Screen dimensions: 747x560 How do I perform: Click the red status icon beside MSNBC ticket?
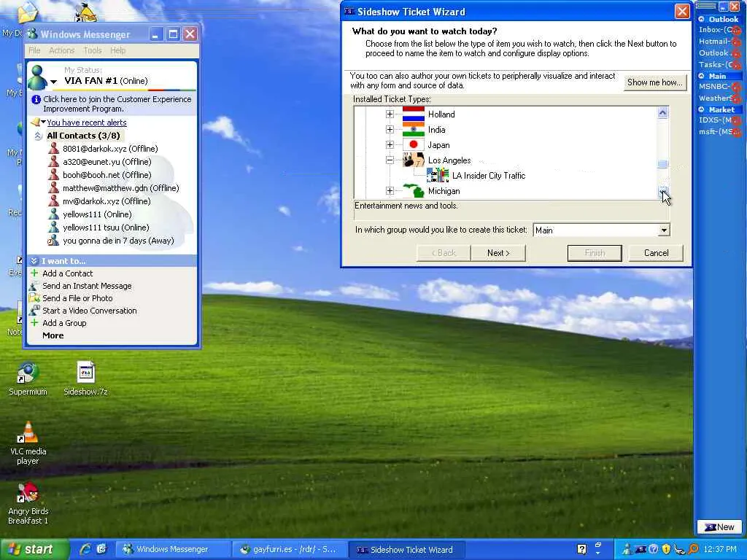click(735, 87)
